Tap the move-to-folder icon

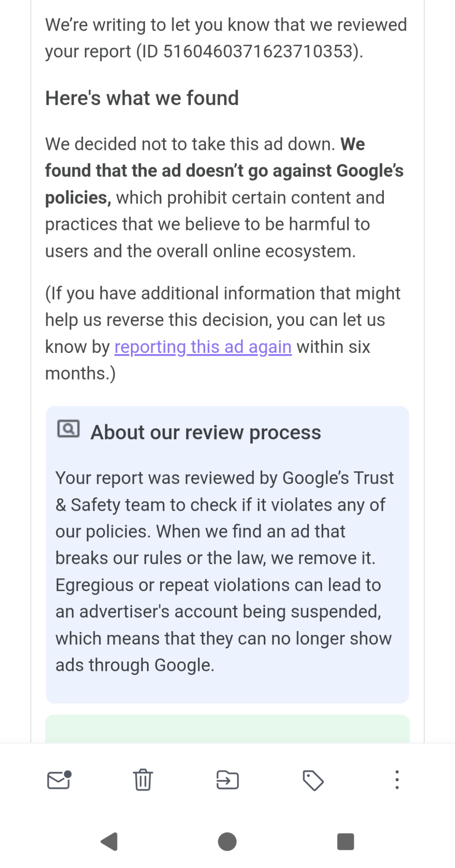[227, 780]
